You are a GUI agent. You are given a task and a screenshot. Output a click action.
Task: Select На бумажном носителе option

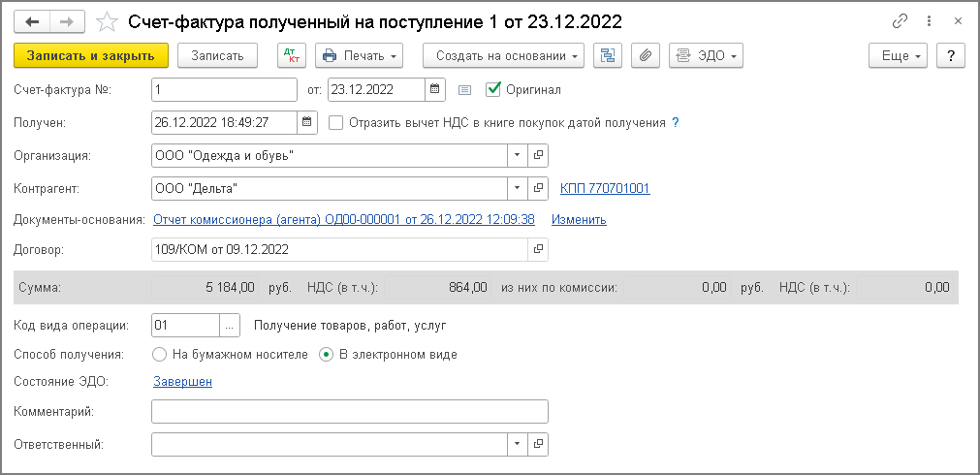[160, 354]
